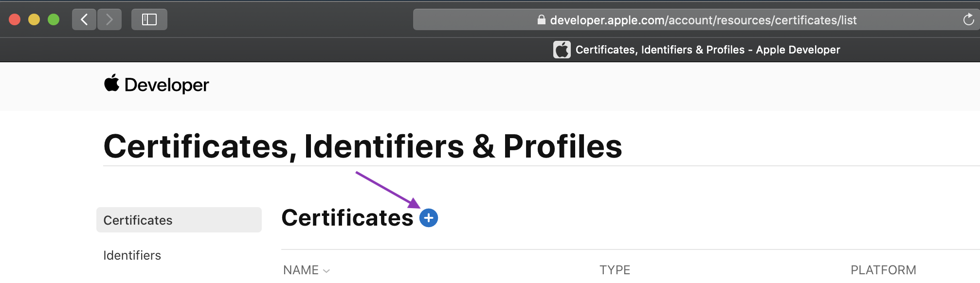Click the yellow minimize traffic light

pyautogui.click(x=34, y=19)
